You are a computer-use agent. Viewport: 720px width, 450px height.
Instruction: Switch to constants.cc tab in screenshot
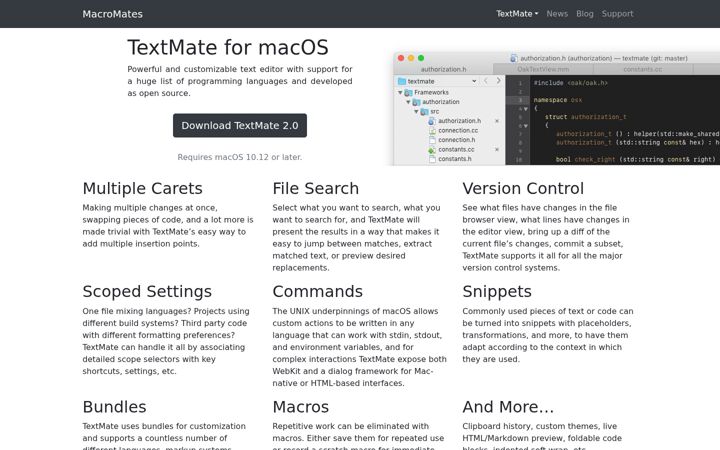tap(642, 69)
